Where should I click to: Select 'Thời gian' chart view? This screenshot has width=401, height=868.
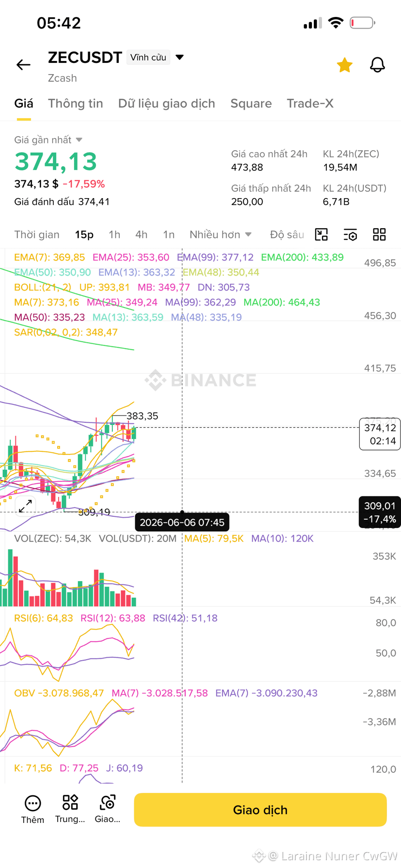(37, 234)
